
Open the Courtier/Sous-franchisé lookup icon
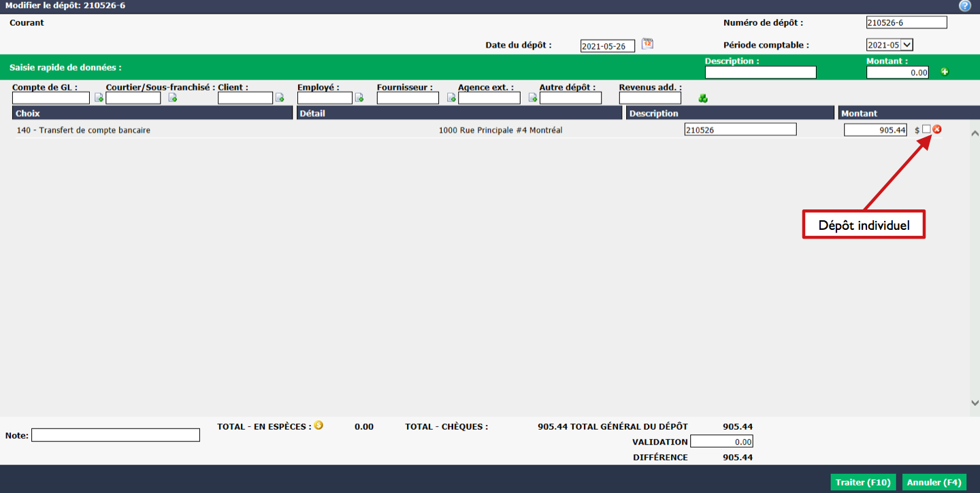pyautogui.click(x=172, y=98)
